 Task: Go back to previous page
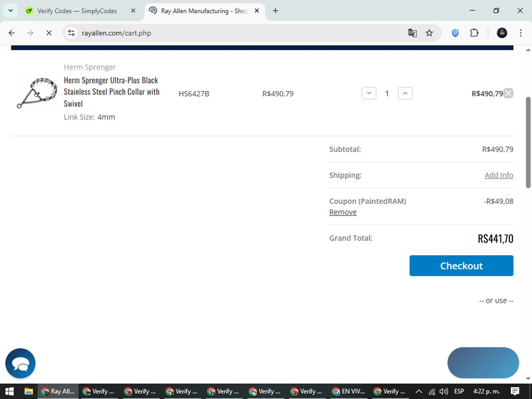12,33
